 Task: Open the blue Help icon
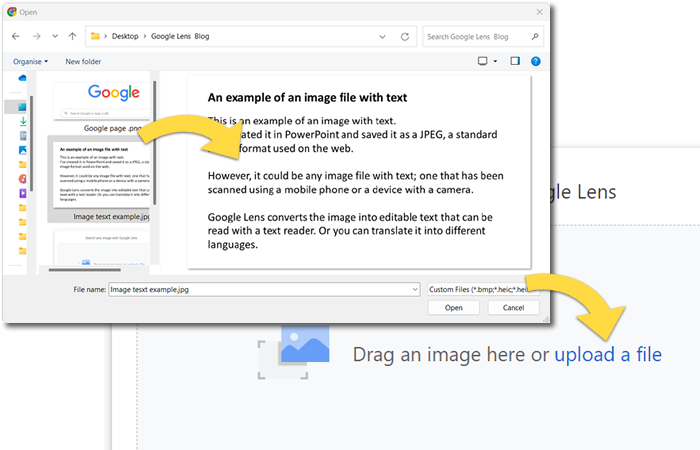[x=536, y=62]
